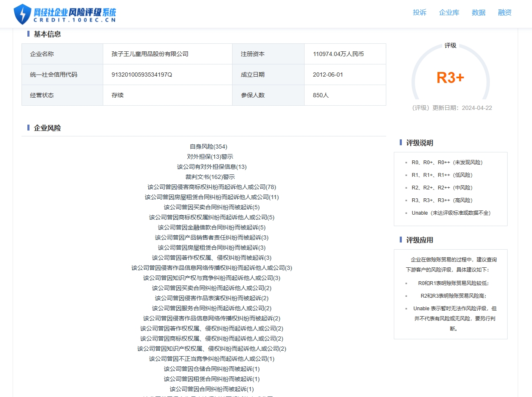Open the 企业库 navigation link
The height and width of the screenshot is (397, 532).
tap(449, 13)
